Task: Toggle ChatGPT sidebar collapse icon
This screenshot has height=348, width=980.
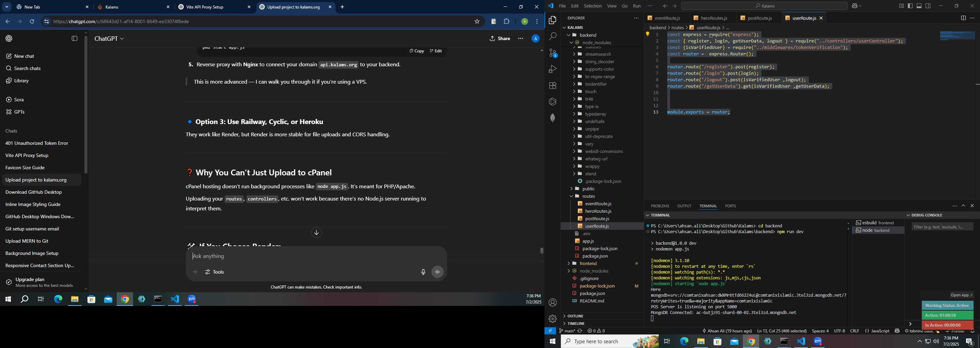Action: coord(75,39)
